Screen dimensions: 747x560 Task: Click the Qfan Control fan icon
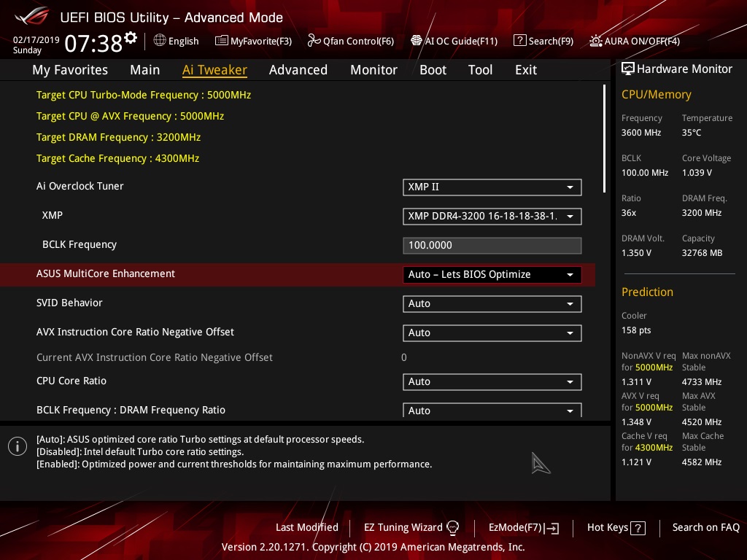click(x=314, y=41)
